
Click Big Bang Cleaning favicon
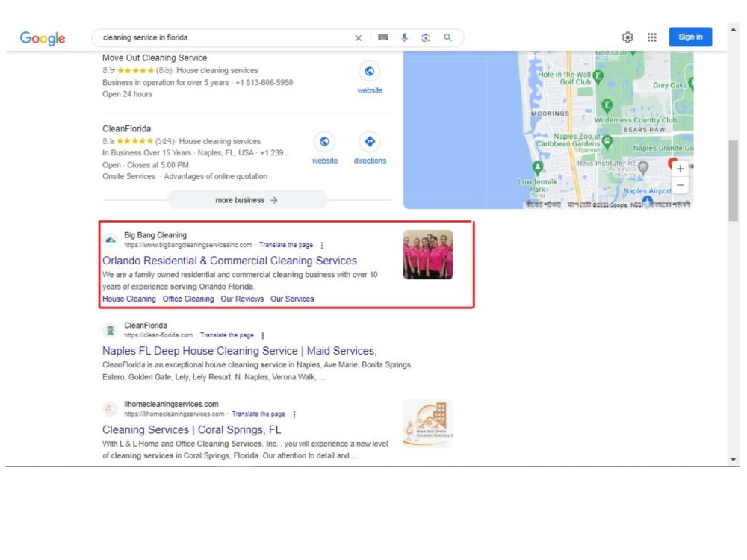pos(111,240)
